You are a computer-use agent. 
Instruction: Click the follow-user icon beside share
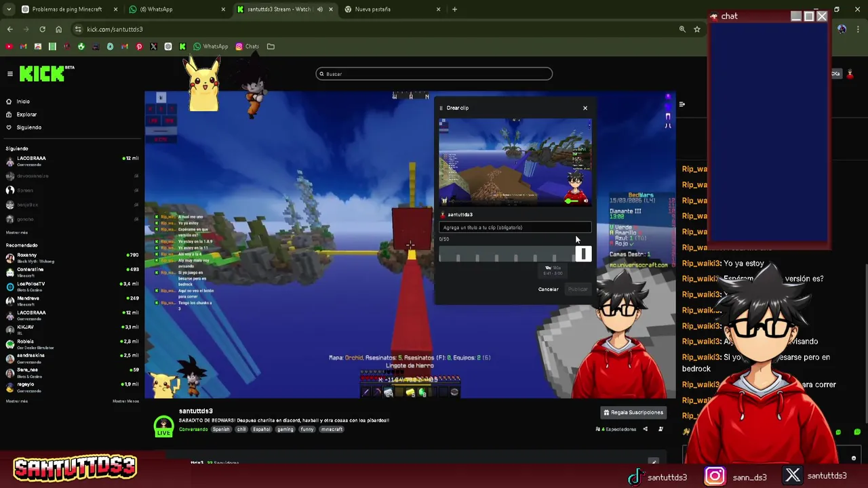[660, 429]
